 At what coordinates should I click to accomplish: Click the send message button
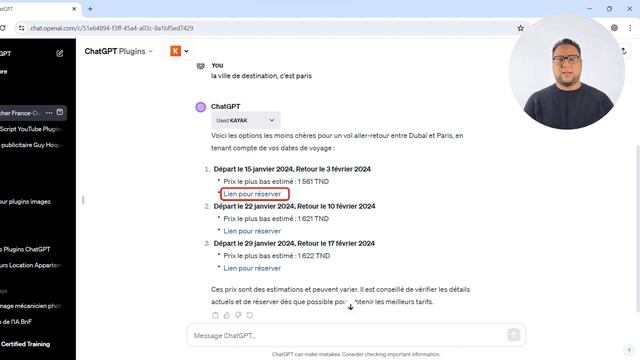point(513,335)
